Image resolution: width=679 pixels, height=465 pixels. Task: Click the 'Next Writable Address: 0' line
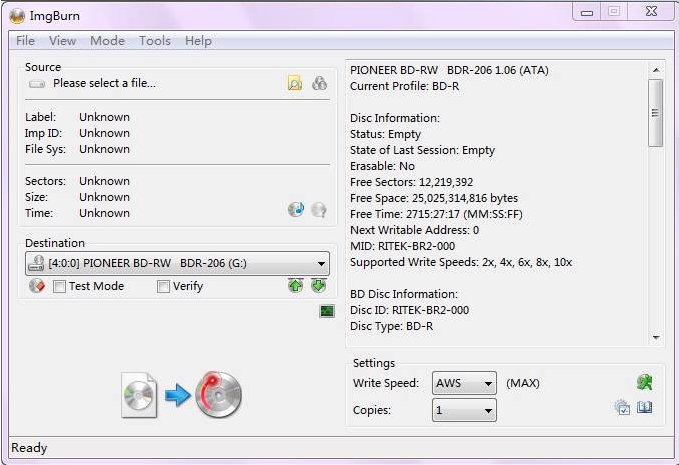click(414, 230)
